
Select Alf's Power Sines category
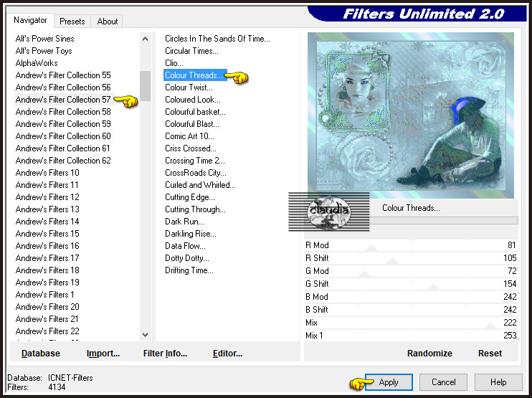click(x=44, y=39)
